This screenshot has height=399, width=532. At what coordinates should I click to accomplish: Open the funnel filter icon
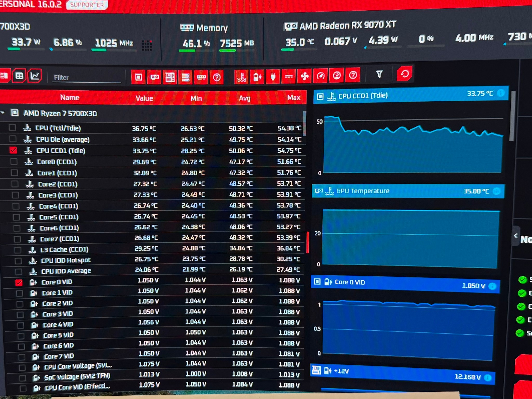point(379,75)
